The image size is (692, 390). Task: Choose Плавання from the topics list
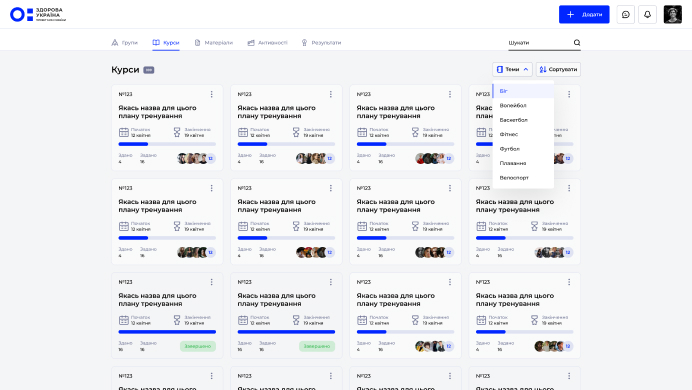click(523, 163)
